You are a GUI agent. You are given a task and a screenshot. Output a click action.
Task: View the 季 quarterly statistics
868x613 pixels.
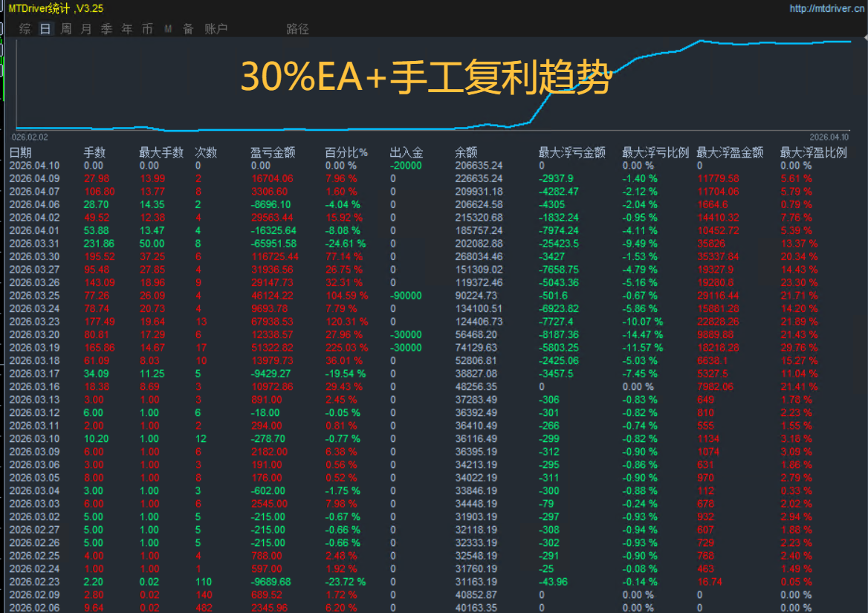tap(105, 28)
